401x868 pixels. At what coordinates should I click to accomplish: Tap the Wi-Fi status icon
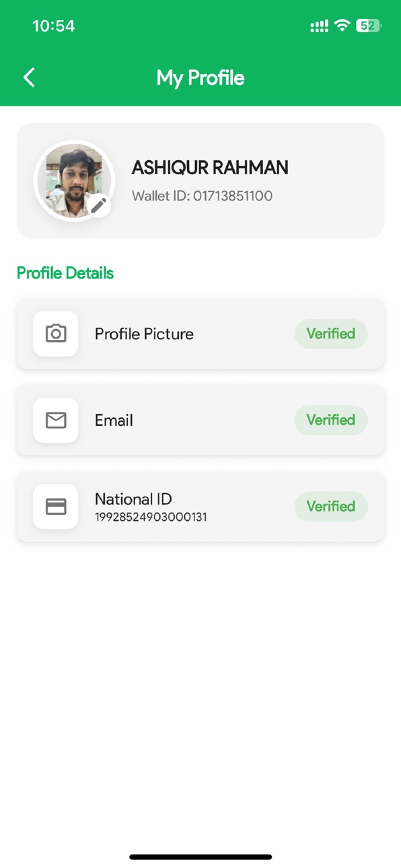pos(342,26)
